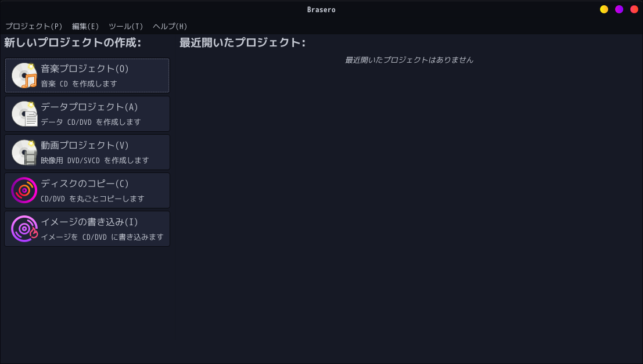
Task: Click the purple burn image flame icon
Action: click(24, 229)
